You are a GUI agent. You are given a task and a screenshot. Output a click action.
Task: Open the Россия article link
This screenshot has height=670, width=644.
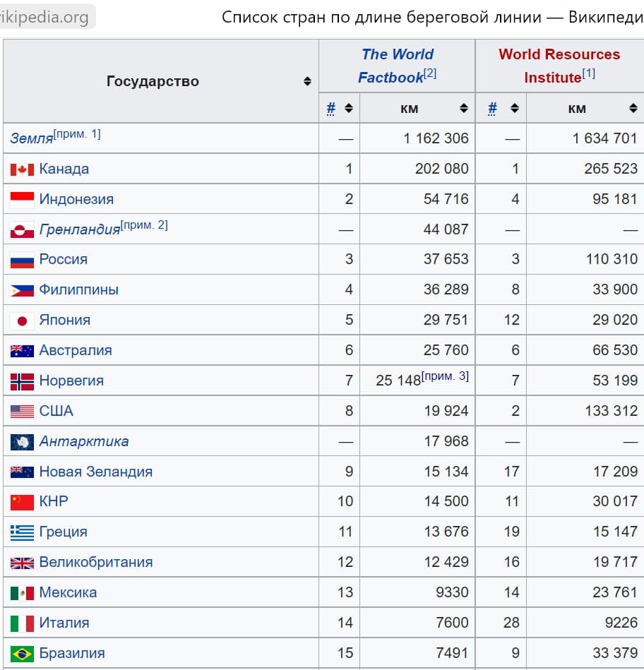(64, 259)
